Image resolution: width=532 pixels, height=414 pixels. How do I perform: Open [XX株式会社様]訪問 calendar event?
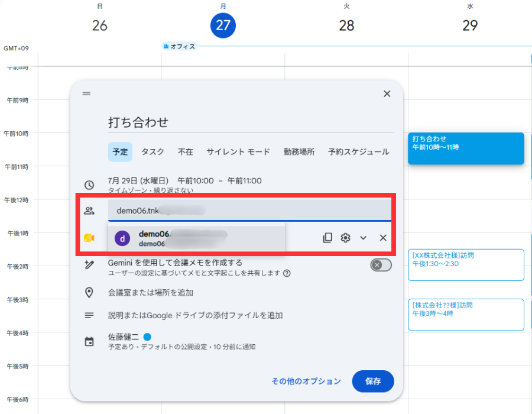[466, 265]
